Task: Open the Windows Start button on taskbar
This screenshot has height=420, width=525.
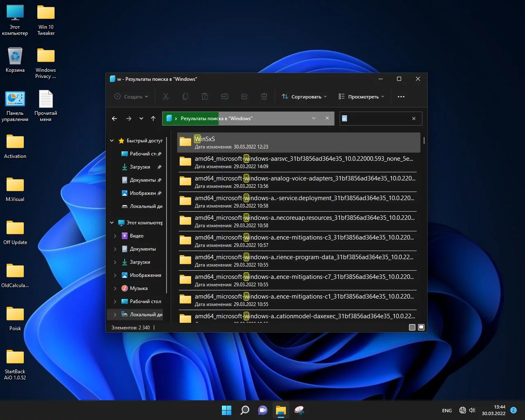Action: (226, 410)
